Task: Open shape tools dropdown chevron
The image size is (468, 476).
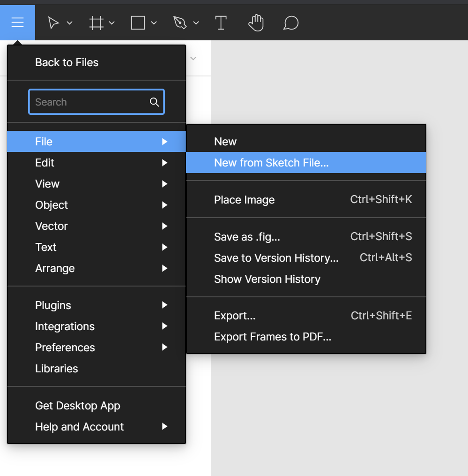Action: point(154,23)
